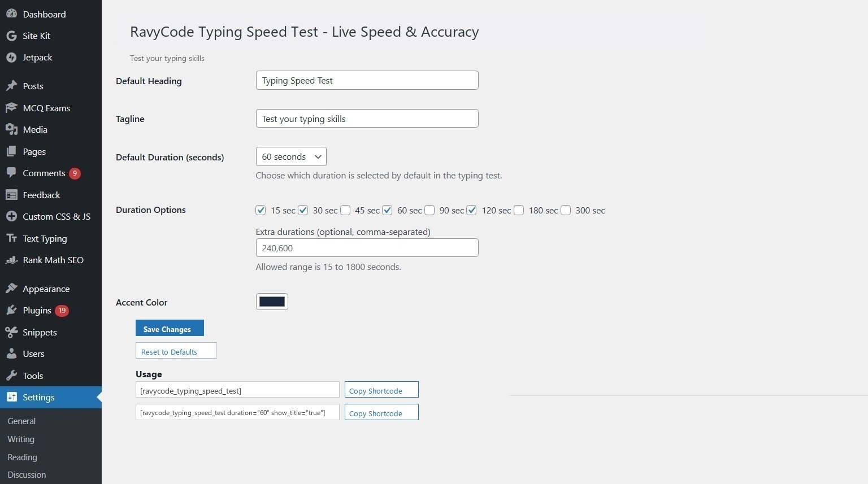Open the MCQ Exams graduation cap icon
This screenshot has width=868, height=484.
pos(11,108)
